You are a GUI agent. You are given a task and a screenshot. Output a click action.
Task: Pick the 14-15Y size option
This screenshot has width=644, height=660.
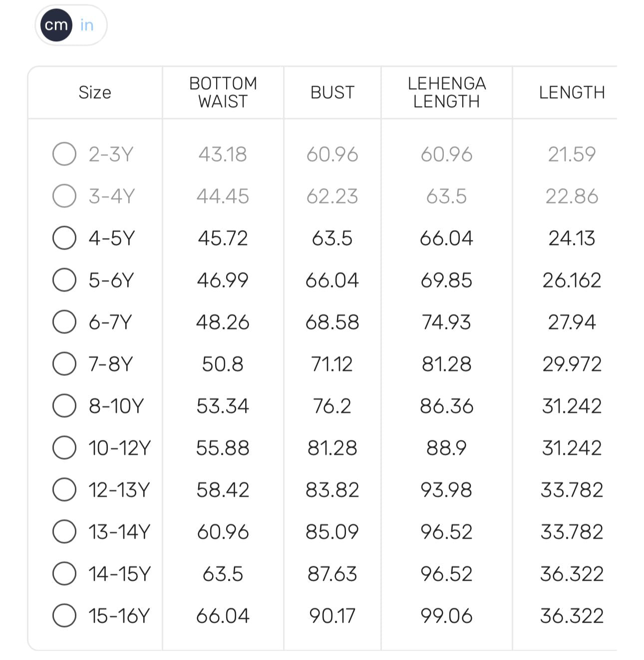64,573
